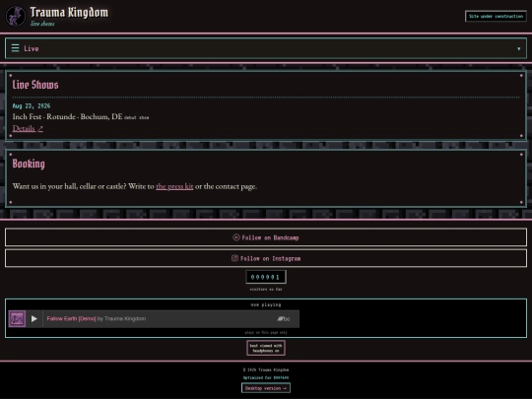Click the external-link arrow beside Details

tap(40, 129)
